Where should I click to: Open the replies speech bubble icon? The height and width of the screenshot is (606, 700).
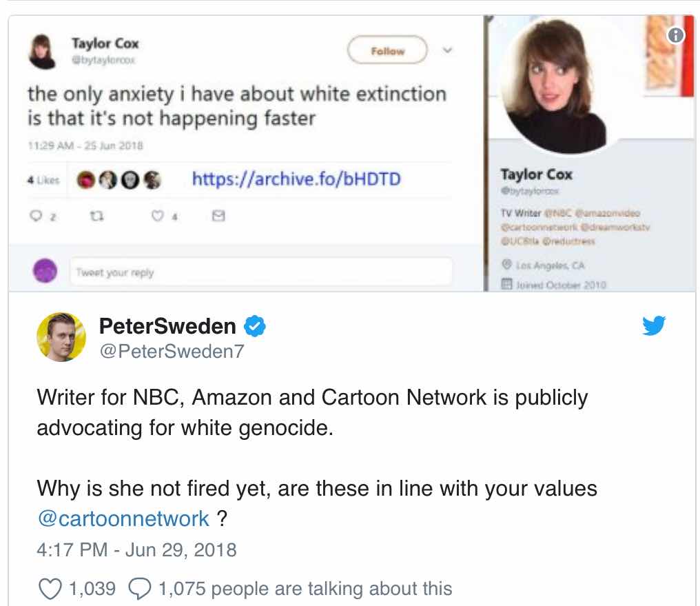(x=140, y=589)
